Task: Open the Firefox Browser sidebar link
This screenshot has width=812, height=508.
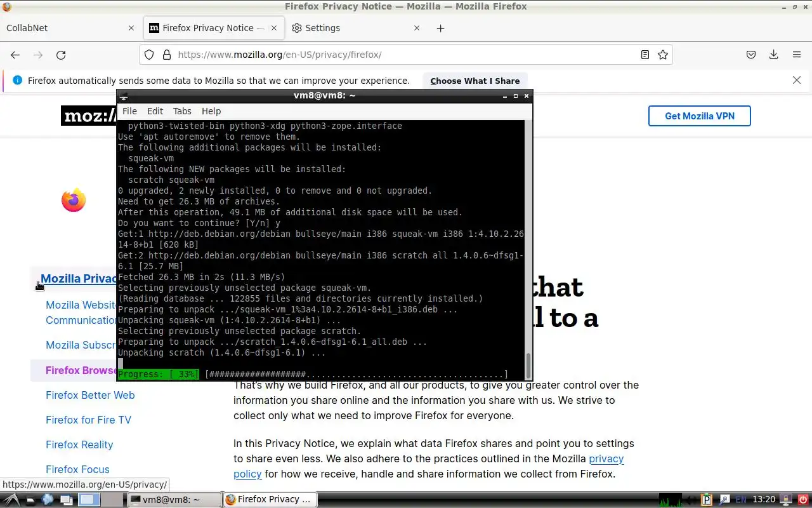Action: 81,370
